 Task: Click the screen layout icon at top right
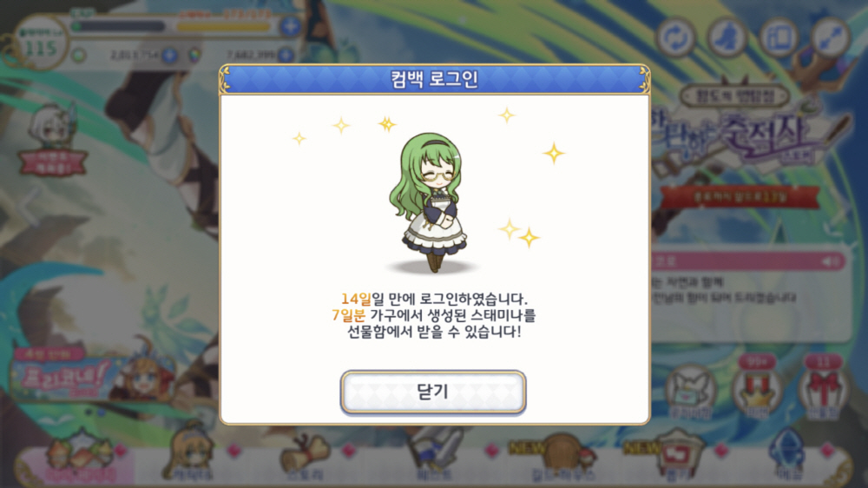[x=779, y=37]
